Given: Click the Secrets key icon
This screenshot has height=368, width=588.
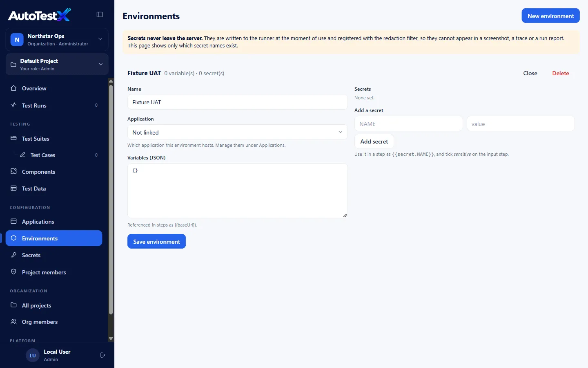Looking at the screenshot, I should pos(13,255).
